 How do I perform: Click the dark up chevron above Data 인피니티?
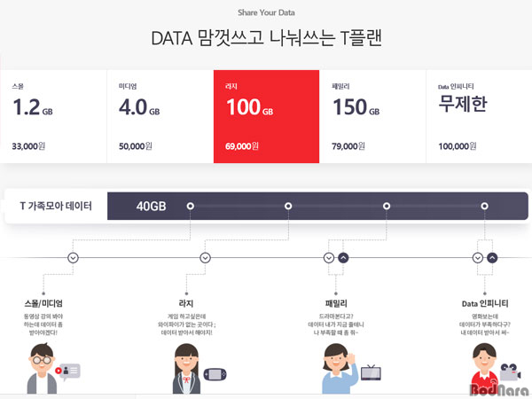pyautogui.click(x=492, y=258)
